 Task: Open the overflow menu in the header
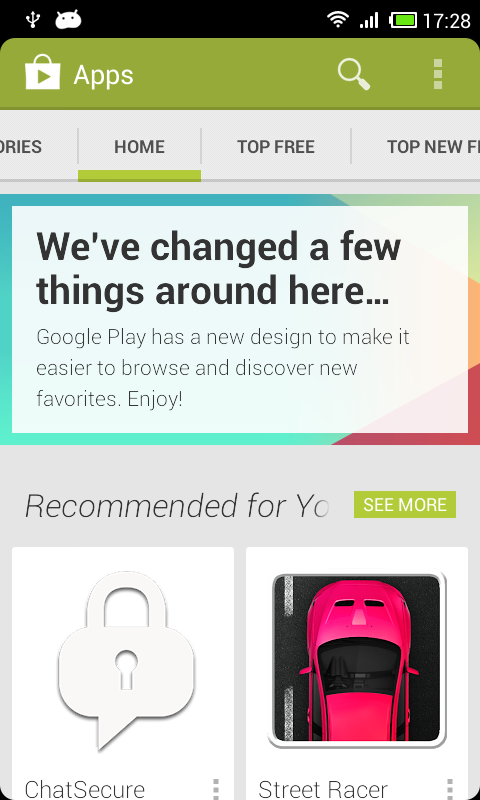tap(437, 74)
